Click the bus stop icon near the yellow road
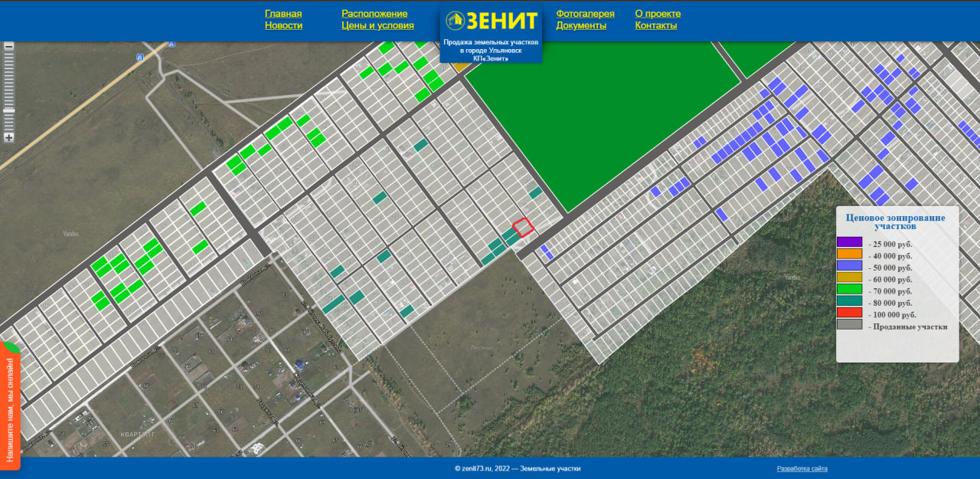 [139, 57]
